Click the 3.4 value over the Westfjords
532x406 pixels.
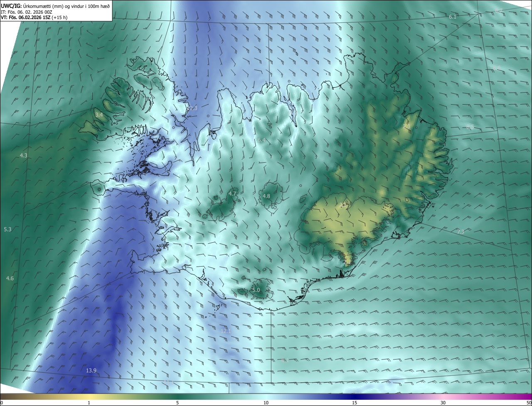tap(99, 115)
